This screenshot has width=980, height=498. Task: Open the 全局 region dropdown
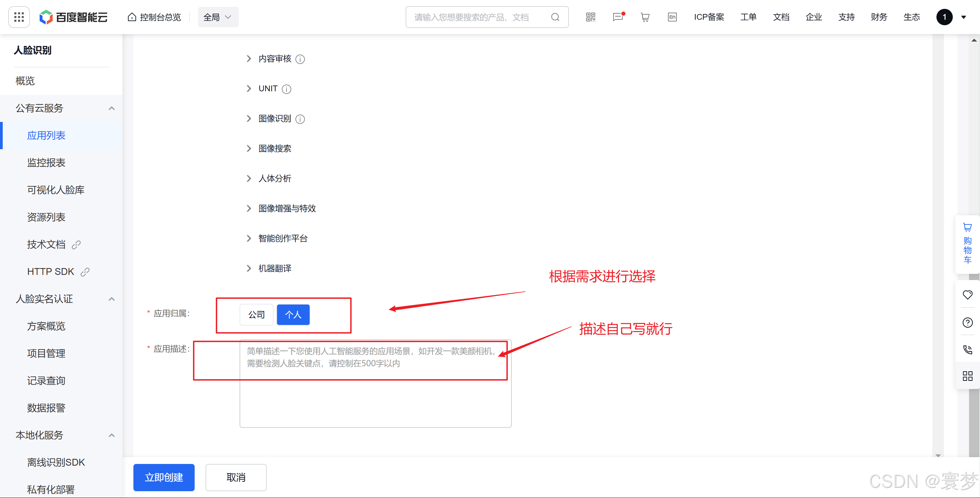218,17
